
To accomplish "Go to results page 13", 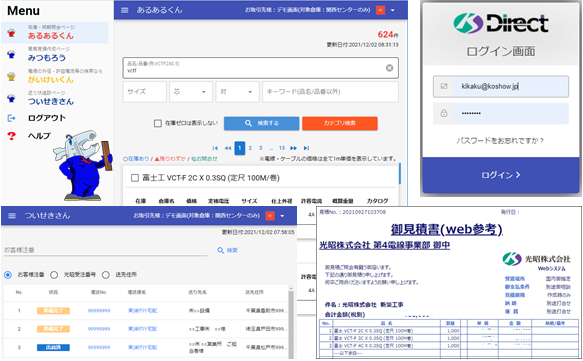I will coord(282,148).
